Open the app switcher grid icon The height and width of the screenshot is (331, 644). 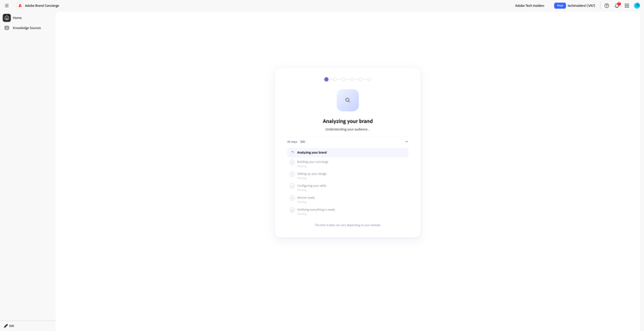pyautogui.click(x=627, y=5)
